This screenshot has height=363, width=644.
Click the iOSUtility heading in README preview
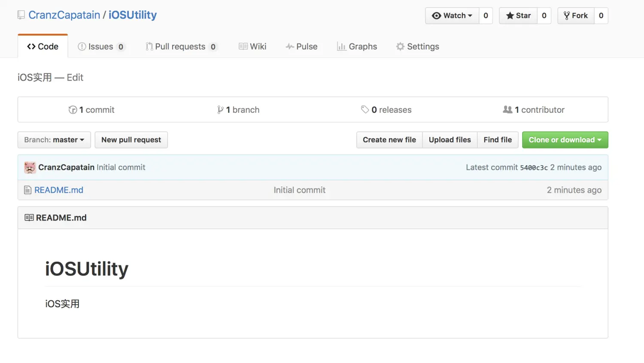click(x=87, y=269)
